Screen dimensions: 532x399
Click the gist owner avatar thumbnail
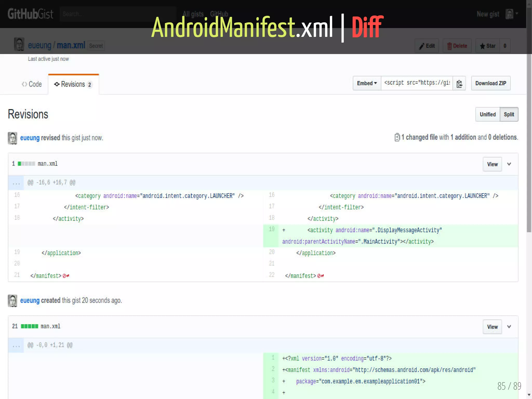(19, 44)
